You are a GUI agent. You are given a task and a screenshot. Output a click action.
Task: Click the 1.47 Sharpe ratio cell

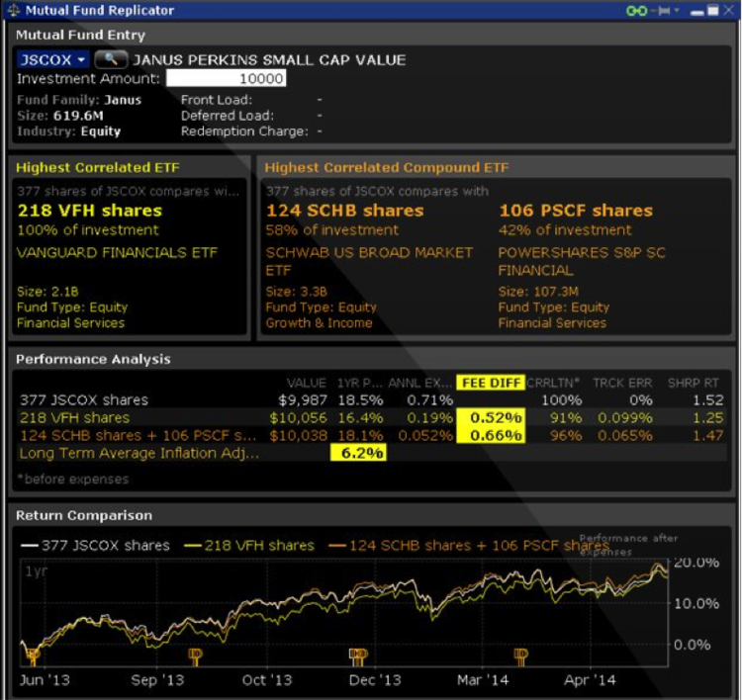[708, 435]
